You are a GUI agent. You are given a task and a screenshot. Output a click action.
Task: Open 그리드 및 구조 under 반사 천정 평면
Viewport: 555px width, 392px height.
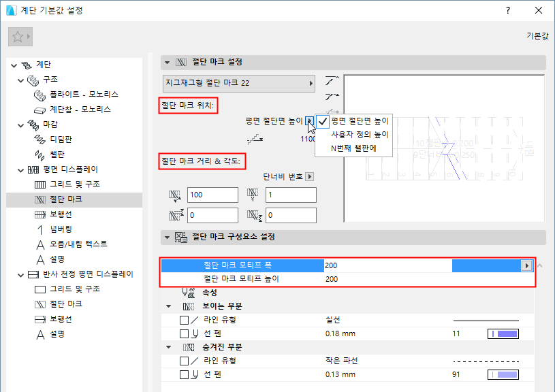pyautogui.click(x=75, y=289)
